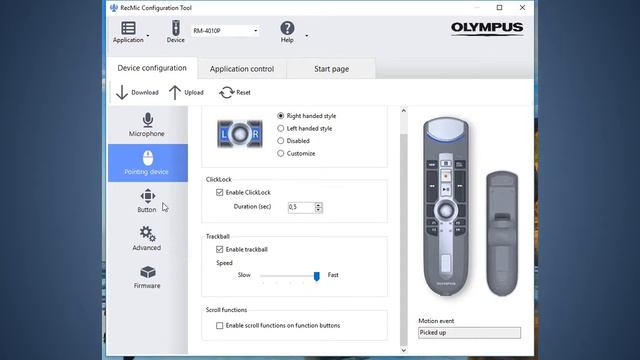640x360 pixels.
Task: Increase ClickLock duration with up arrow
Action: tap(318, 204)
